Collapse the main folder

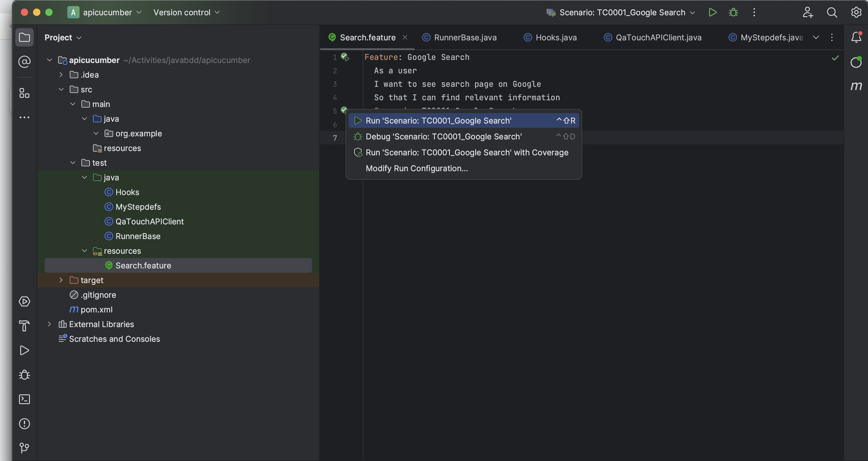pyautogui.click(x=73, y=104)
